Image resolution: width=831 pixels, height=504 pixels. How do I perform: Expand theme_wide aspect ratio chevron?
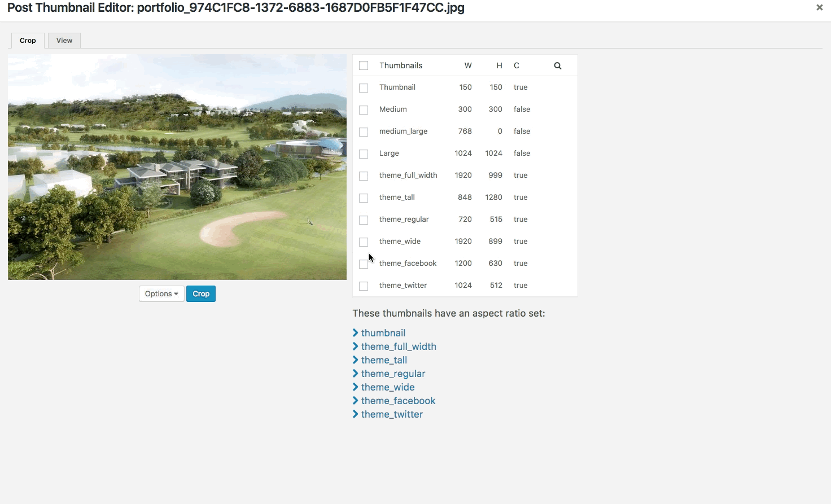click(x=356, y=387)
